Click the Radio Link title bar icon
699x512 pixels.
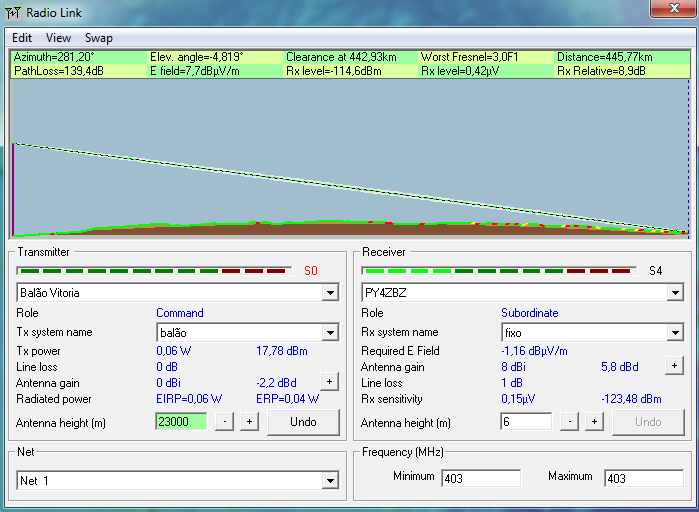13,12
